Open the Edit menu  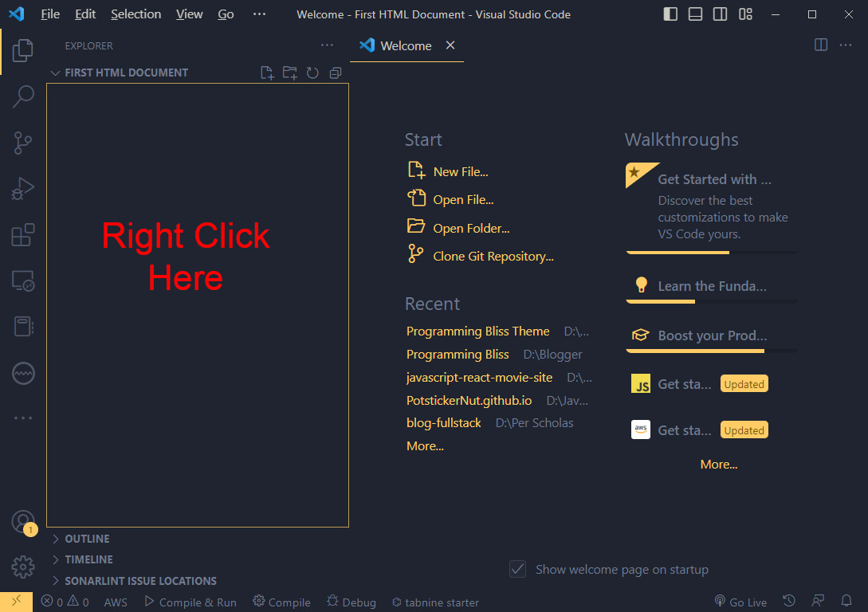(x=85, y=14)
